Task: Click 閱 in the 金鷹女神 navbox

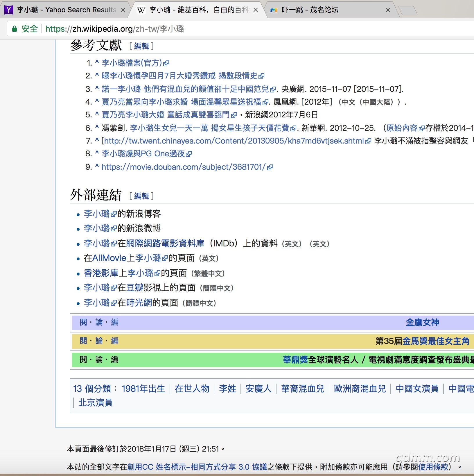Action: (83, 323)
